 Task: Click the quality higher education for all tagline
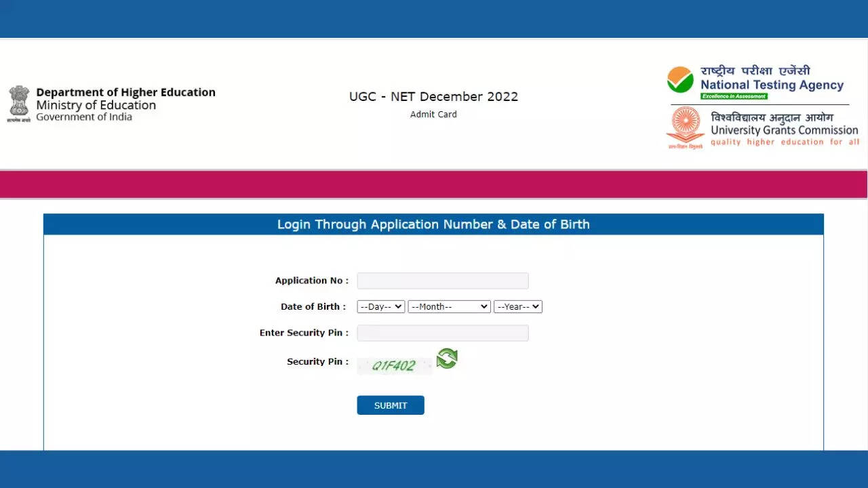pyautogui.click(x=785, y=142)
